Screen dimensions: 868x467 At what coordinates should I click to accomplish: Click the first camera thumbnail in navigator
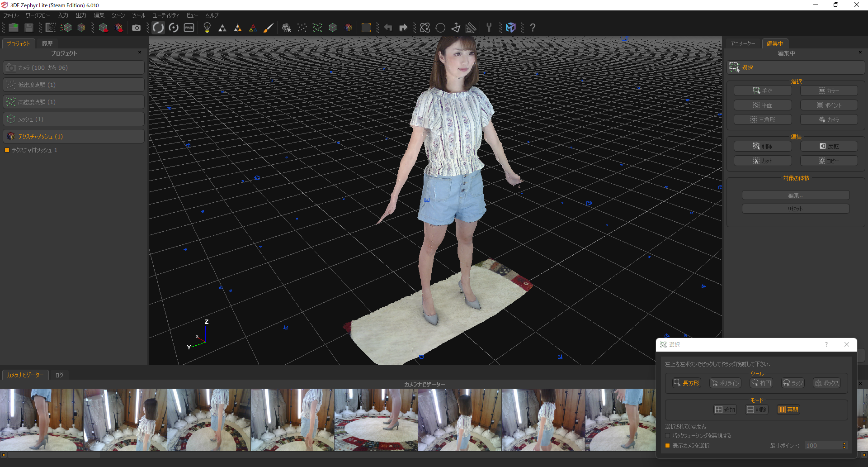point(42,419)
